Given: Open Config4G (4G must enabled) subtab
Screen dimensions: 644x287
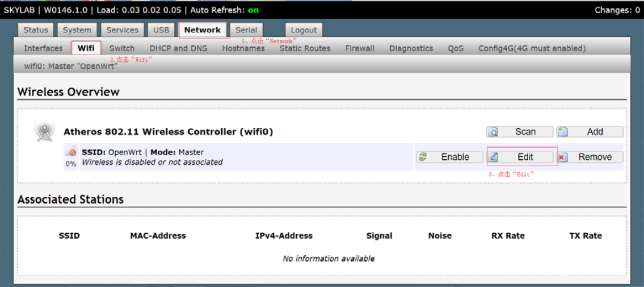Looking at the screenshot, I should point(532,48).
